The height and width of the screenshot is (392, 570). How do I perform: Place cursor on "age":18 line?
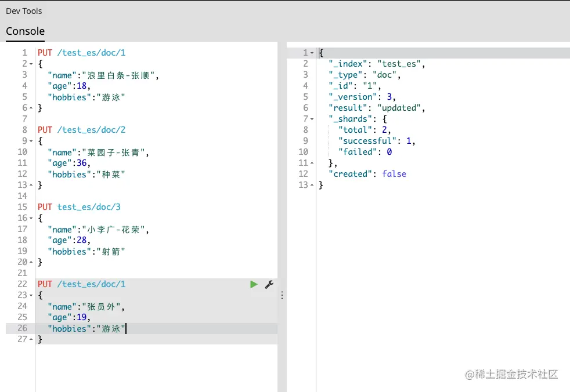[68, 86]
